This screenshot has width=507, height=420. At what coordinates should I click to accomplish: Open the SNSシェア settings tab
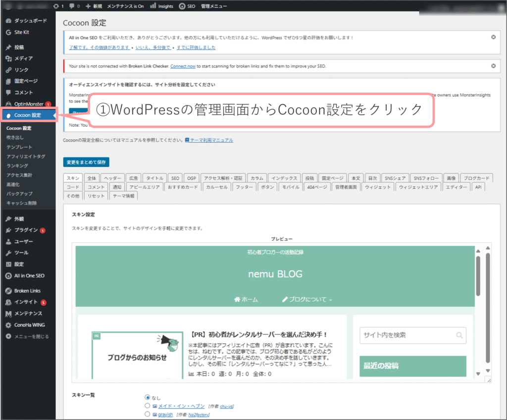(x=396, y=178)
